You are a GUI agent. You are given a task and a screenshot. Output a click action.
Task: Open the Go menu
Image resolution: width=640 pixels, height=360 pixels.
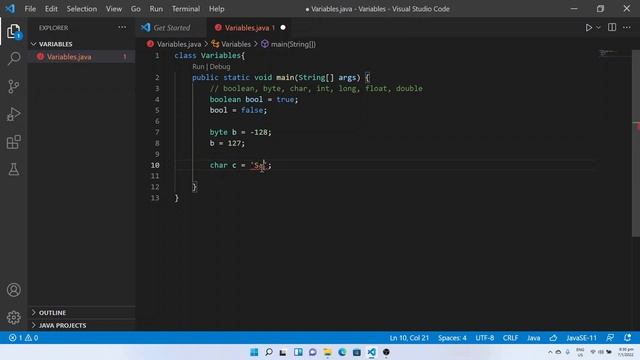click(136, 9)
